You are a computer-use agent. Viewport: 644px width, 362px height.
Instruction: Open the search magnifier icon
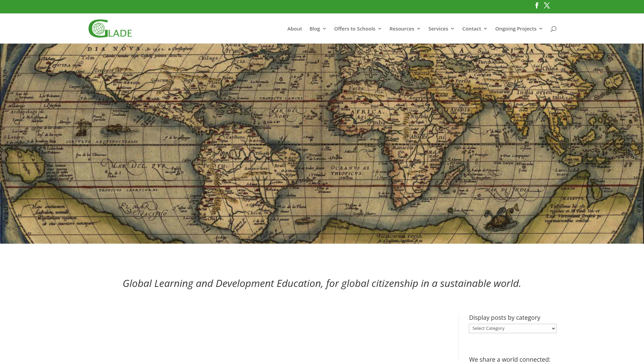(x=553, y=29)
